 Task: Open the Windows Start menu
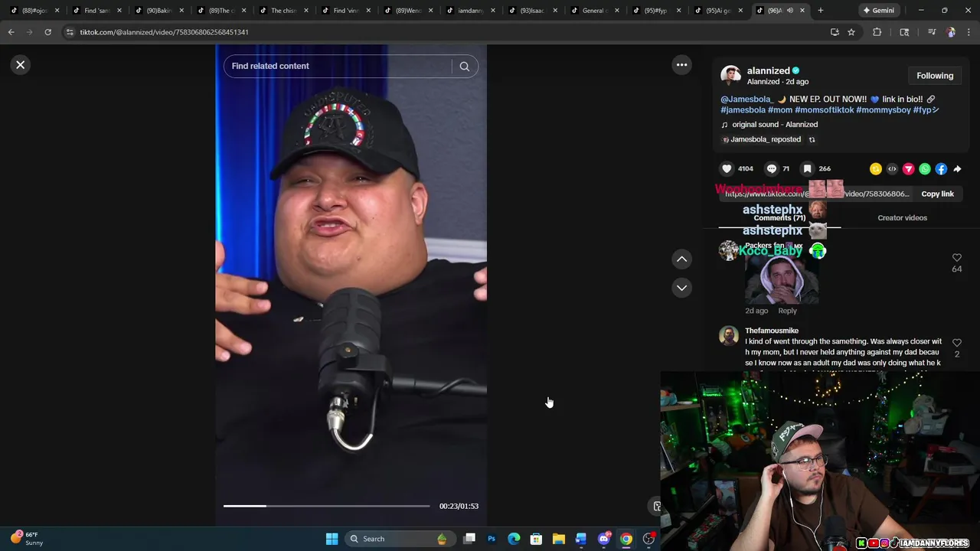(x=332, y=539)
